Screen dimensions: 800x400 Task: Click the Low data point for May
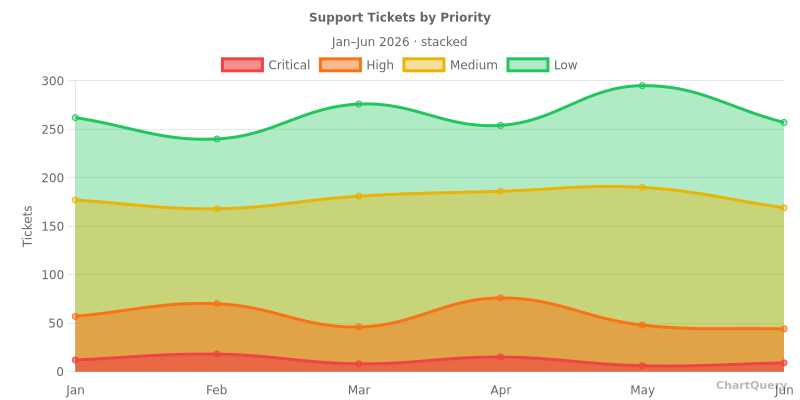[x=642, y=86]
